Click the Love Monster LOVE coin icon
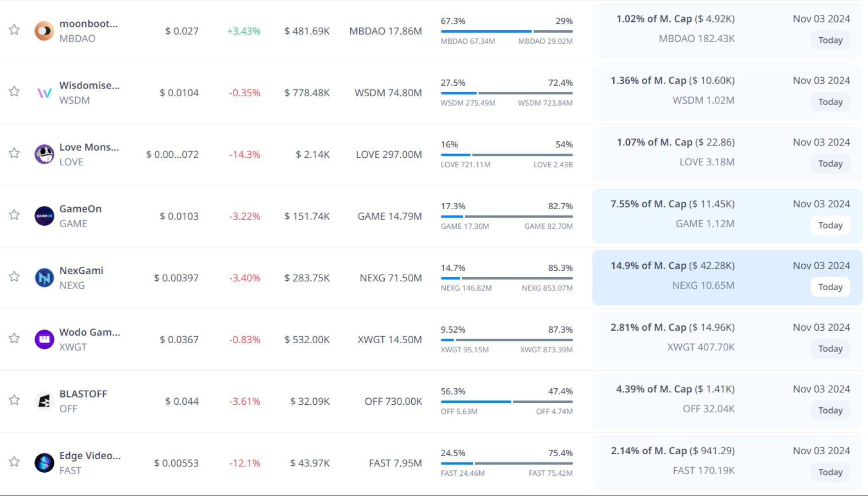 (44, 154)
